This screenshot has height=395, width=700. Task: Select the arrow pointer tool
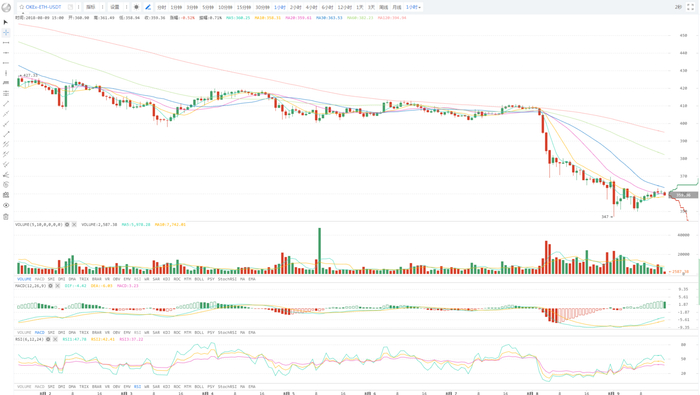click(6, 22)
